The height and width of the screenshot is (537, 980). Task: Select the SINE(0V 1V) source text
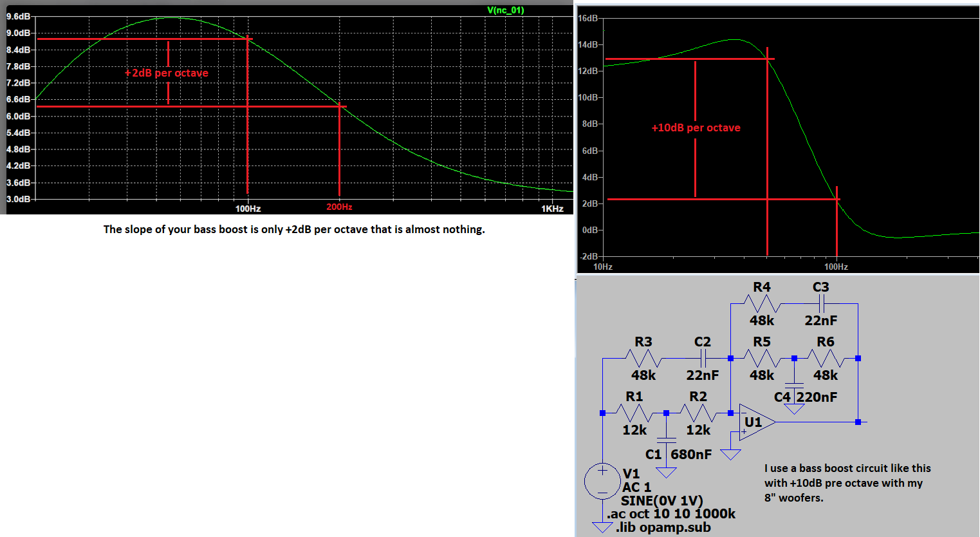click(x=662, y=500)
